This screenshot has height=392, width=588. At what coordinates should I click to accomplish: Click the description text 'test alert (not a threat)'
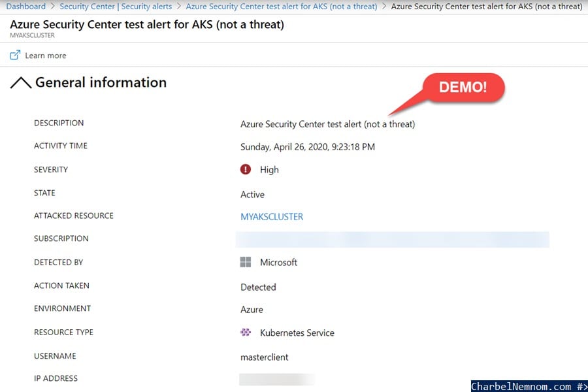371,124
